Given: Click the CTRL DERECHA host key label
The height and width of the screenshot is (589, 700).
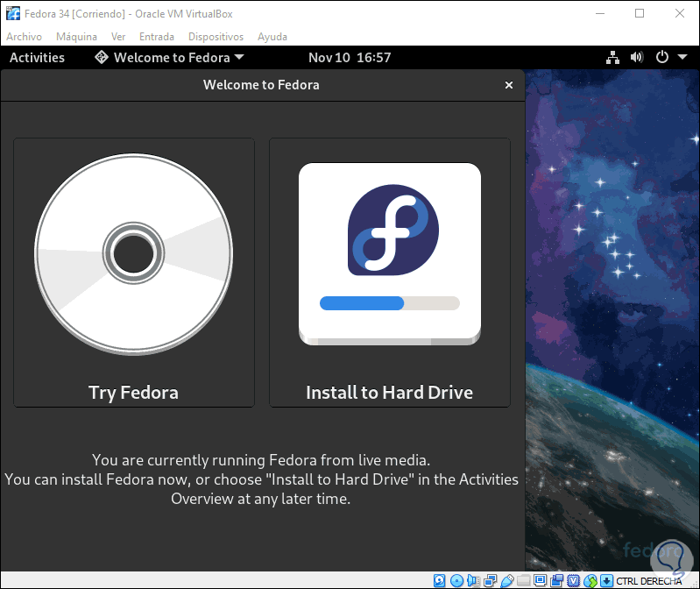Looking at the screenshot, I should (649, 581).
